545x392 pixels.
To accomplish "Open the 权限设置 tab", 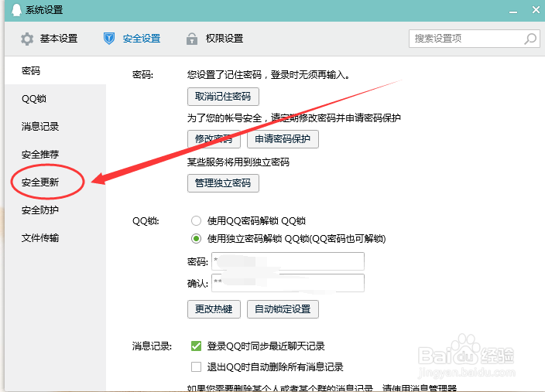I will coord(214,39).
